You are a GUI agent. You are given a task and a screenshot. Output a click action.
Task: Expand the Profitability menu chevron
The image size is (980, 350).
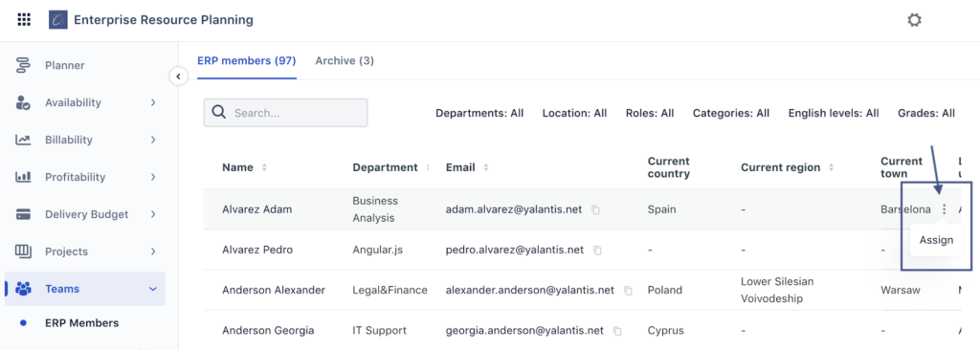pos(153,177)
